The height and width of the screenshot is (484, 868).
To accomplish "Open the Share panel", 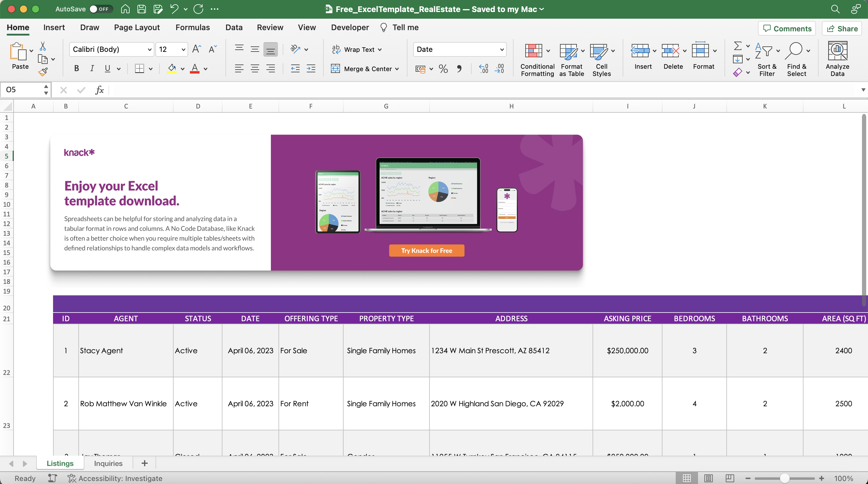I will pos(841,28).
